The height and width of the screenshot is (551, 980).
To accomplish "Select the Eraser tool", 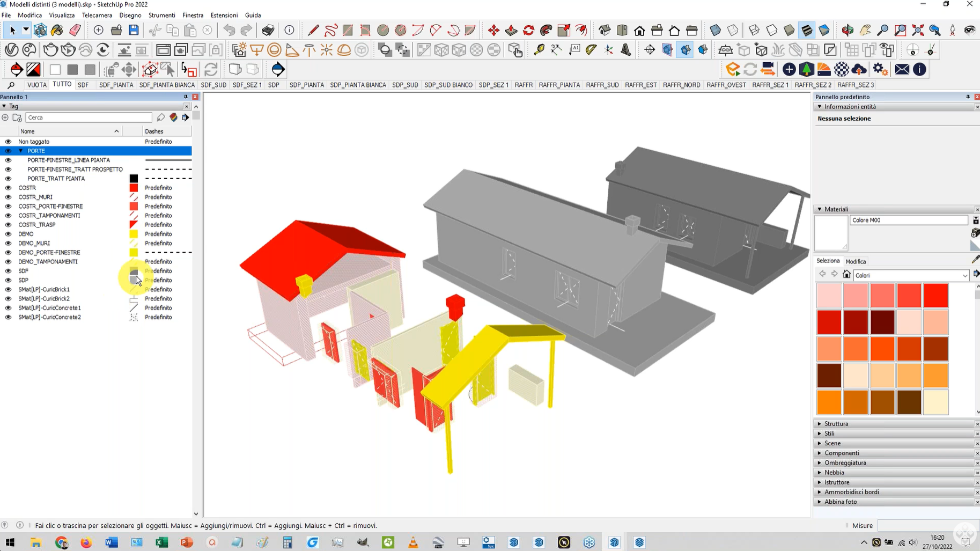I will point(75,30).
